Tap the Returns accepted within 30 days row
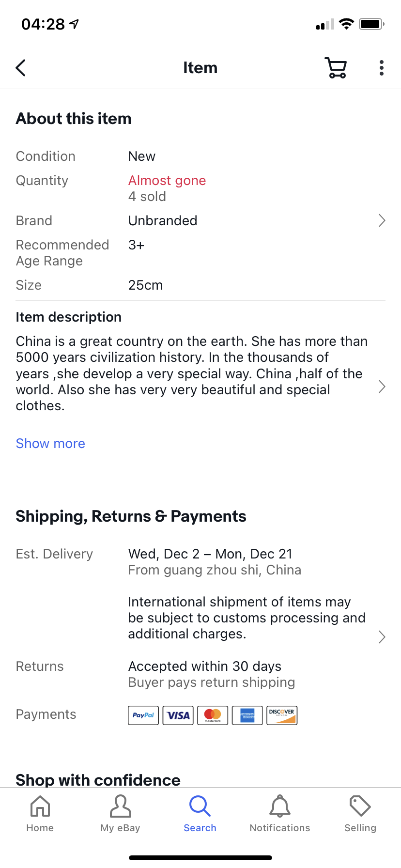This screenshot has height=868, width=401. tap(205, 666)
